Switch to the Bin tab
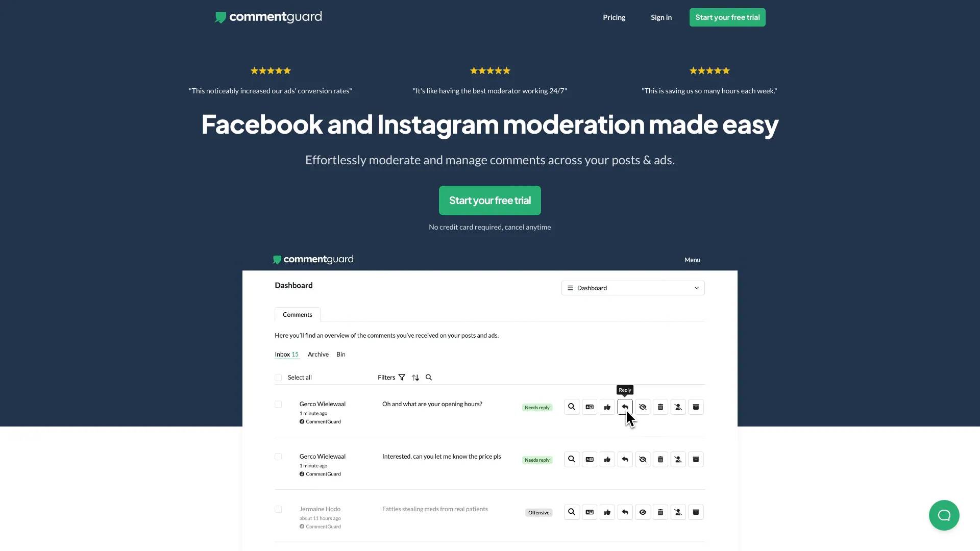Image resolution: width=980 pixels, height=551 pixels. coord(340,354)
